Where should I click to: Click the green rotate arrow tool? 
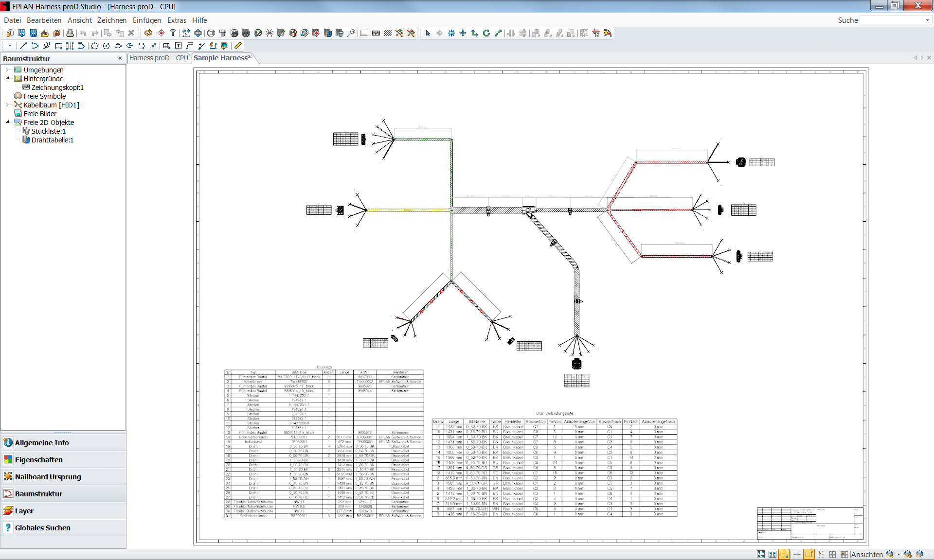click(486, 33)
